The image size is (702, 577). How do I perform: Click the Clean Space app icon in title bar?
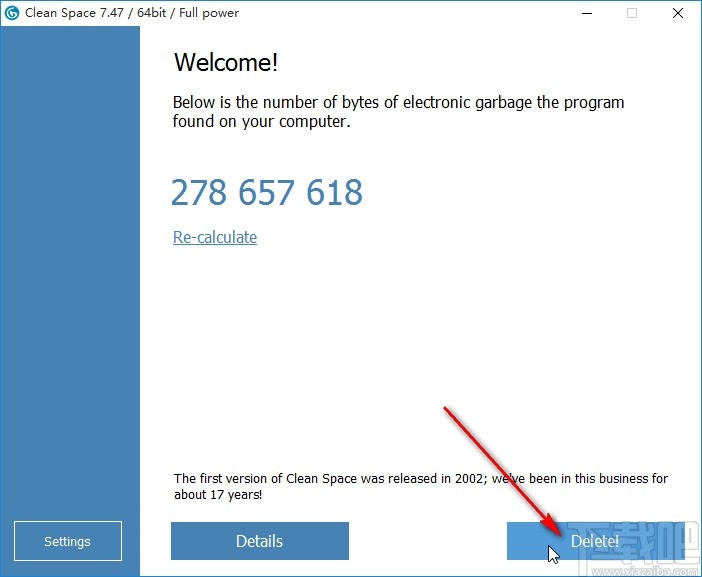pyautogui.click(x=12, y=13)
